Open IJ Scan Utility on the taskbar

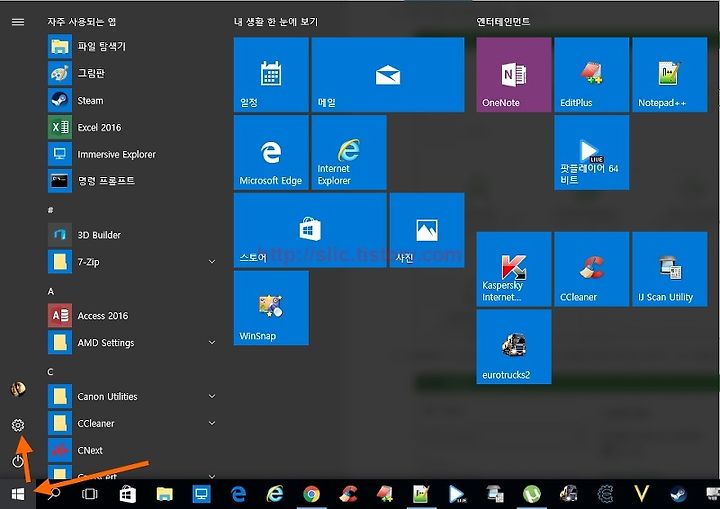pyautogui.click(x=495, y=494)
